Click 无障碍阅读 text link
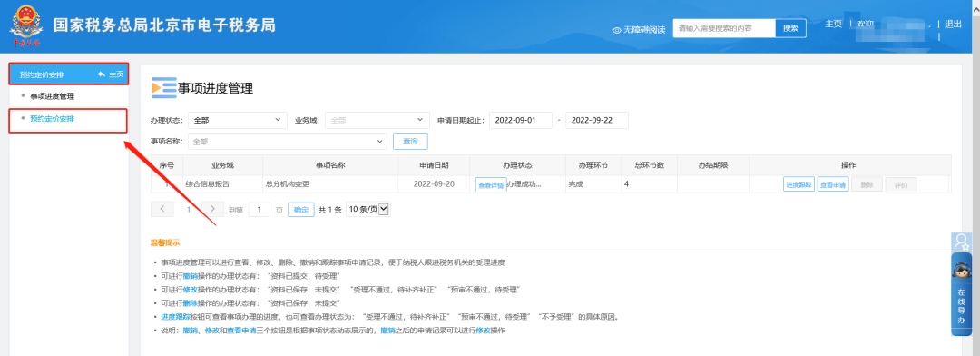Screen dimensions: 980x356 [643, 30]
